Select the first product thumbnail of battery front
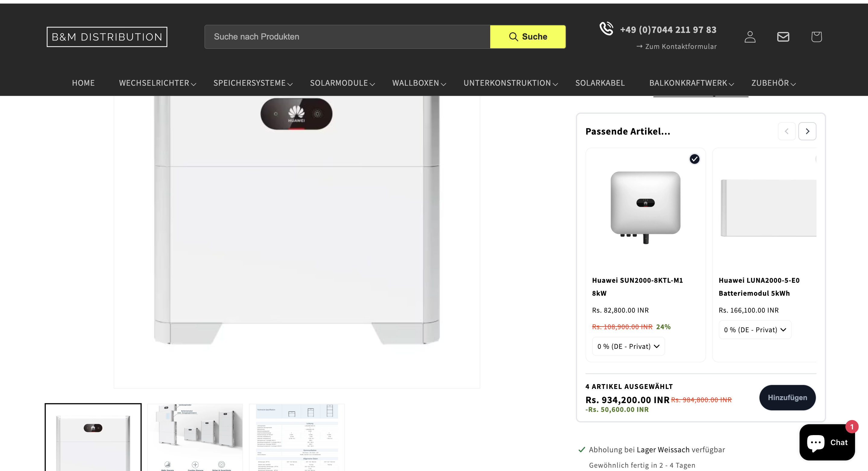Image resolution: width=868 pixels, height=471 pixels. point(93,437)
